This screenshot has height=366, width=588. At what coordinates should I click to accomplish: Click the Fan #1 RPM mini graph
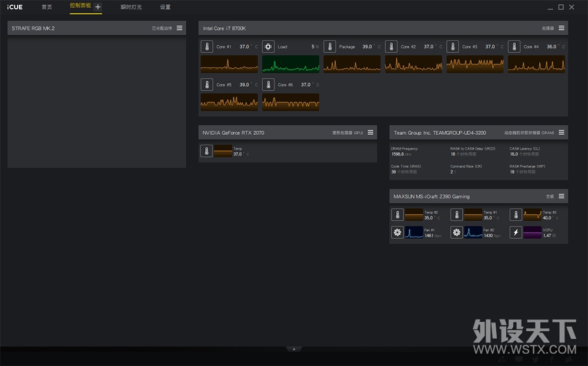(x=414, y=232)
